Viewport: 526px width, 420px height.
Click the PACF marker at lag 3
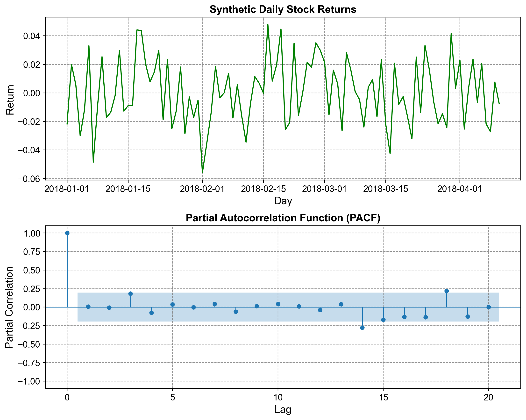click(130, 294)
